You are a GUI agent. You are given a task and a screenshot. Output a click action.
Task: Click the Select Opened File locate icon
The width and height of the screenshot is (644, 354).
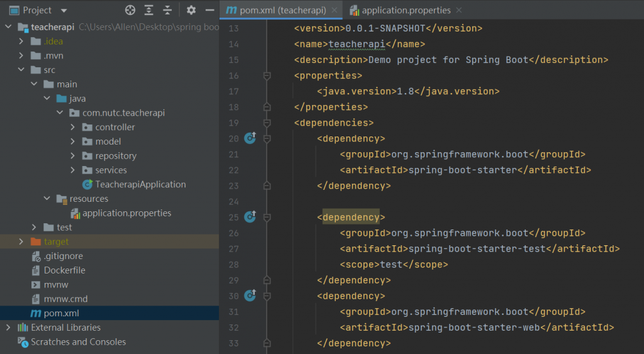pyautogui.click(x=130, y=10)
